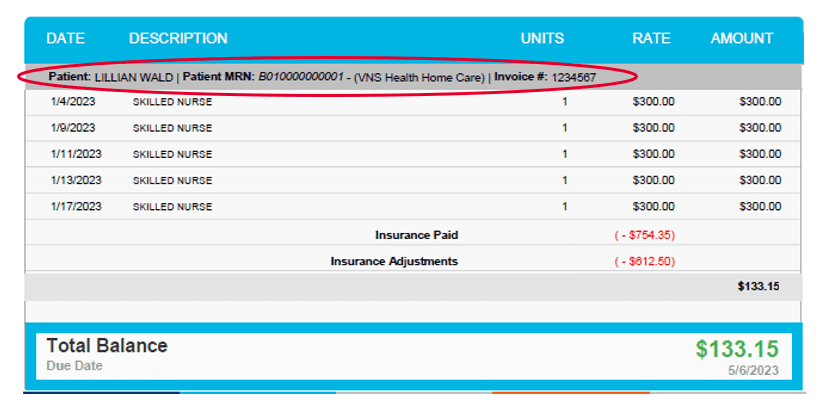Select the UNITS column header
Screen dimensions: 820x407
click(x=542, y=39)
